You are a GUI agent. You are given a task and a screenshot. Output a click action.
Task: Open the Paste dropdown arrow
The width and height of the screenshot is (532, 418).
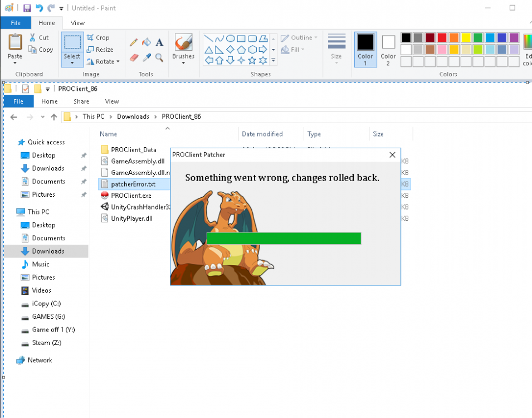[15, 62]
